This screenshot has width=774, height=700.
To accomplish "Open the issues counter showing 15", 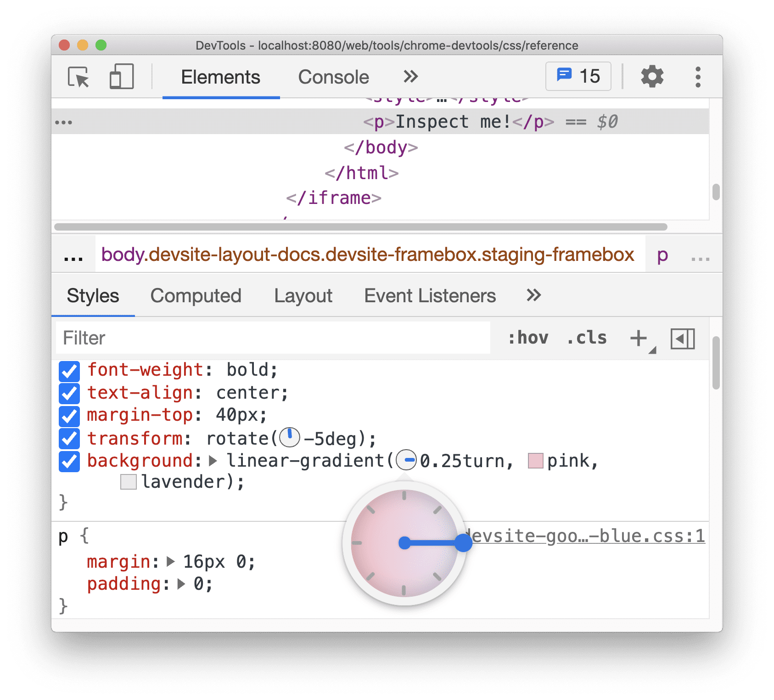I will [x=578, y=76].
